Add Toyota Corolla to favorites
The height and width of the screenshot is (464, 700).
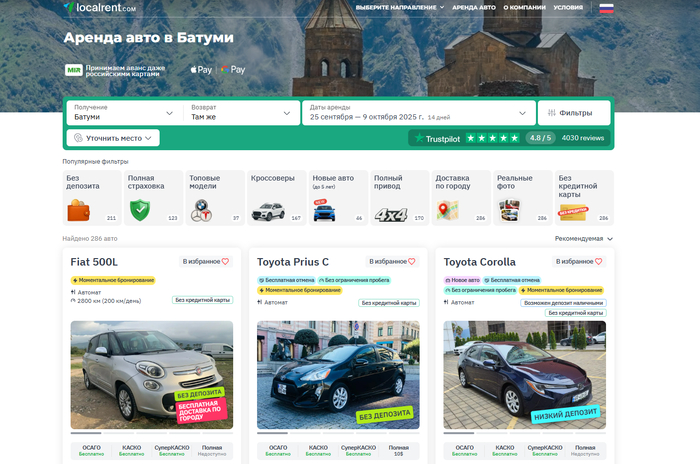click(x=579, y=262)
